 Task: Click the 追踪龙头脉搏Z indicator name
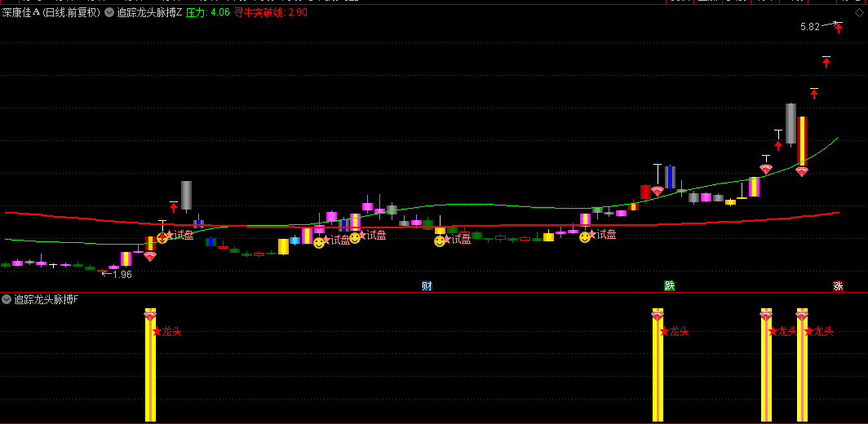pos(149,12)
